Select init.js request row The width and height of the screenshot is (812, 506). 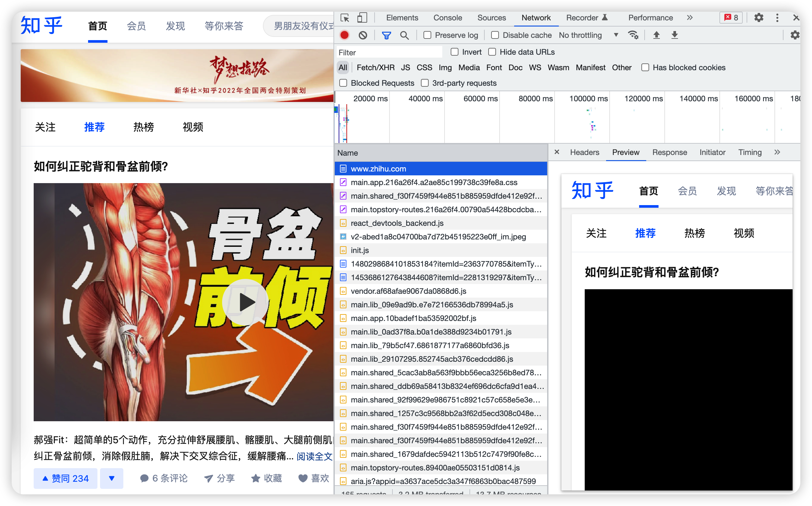(441, 250)
